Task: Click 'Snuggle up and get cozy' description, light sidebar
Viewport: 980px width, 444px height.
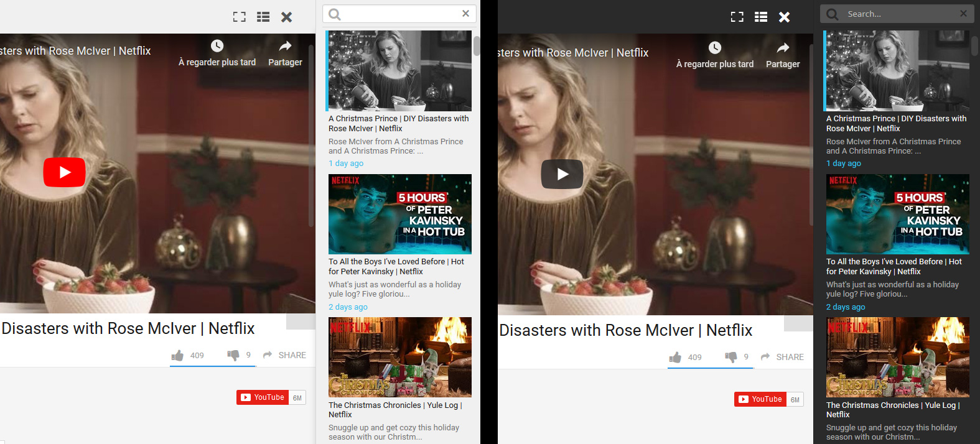Action: pyautogui.click(x=394, y=432)
